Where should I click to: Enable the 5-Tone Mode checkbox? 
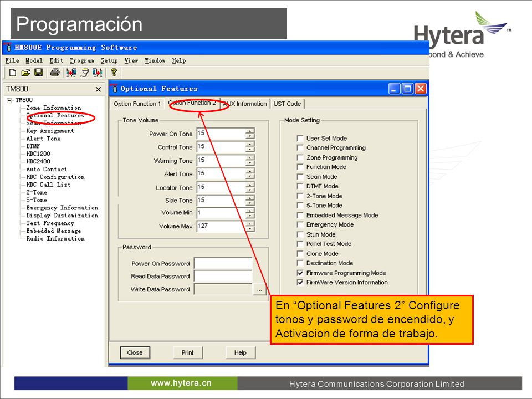[x=300, y=206]
